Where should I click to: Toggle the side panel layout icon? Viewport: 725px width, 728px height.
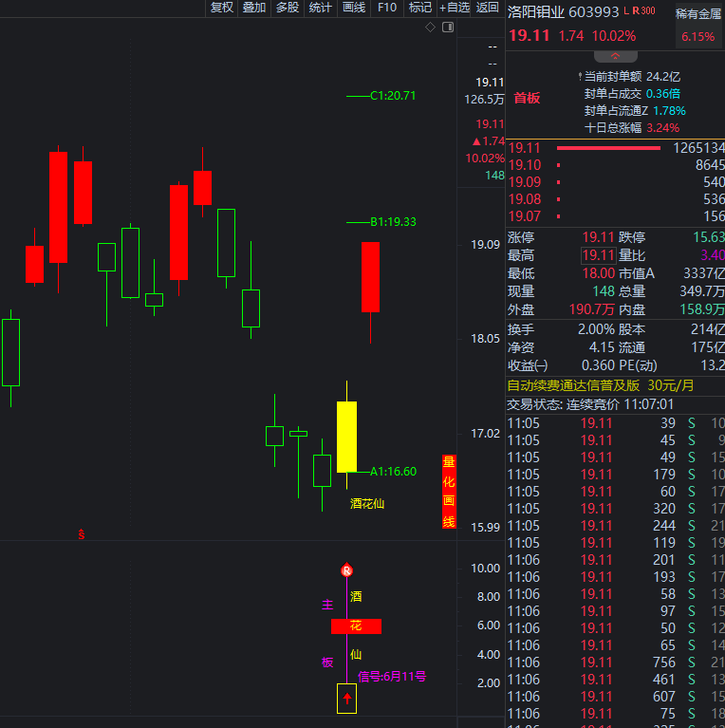pos(448,28)
